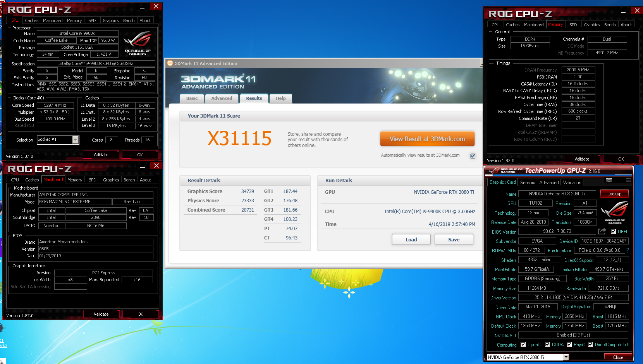The image size is (643, 364).
Task: Toggle the CUDA checkbox
Action: [x=548, y=345]
